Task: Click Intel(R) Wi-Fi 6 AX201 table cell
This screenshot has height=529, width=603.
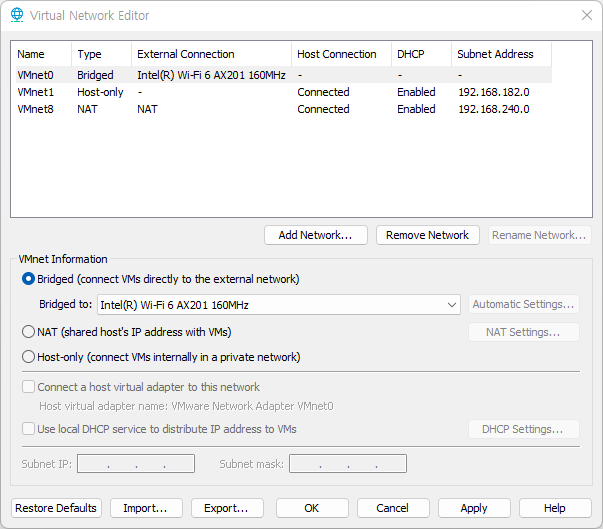Action: [x=212, y=75]
